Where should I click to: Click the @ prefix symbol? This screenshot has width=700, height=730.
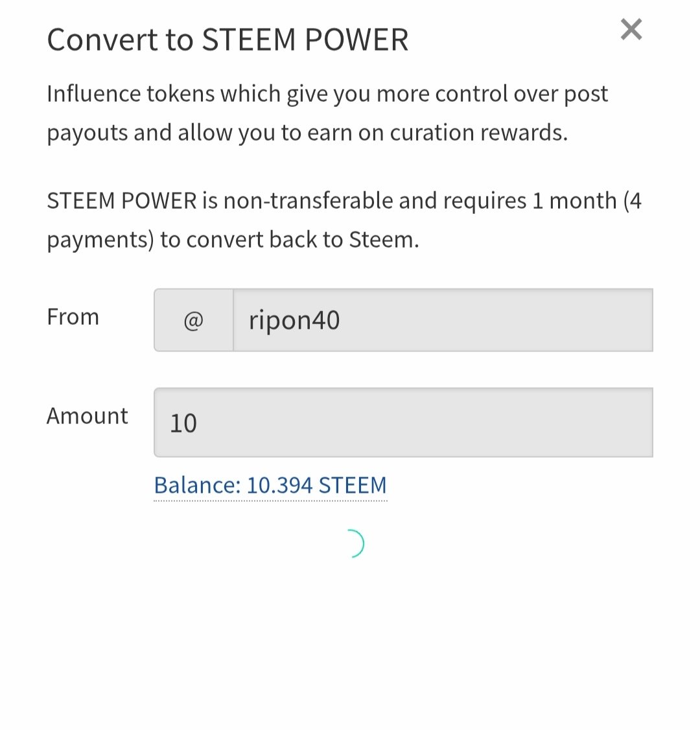[194, 320]
